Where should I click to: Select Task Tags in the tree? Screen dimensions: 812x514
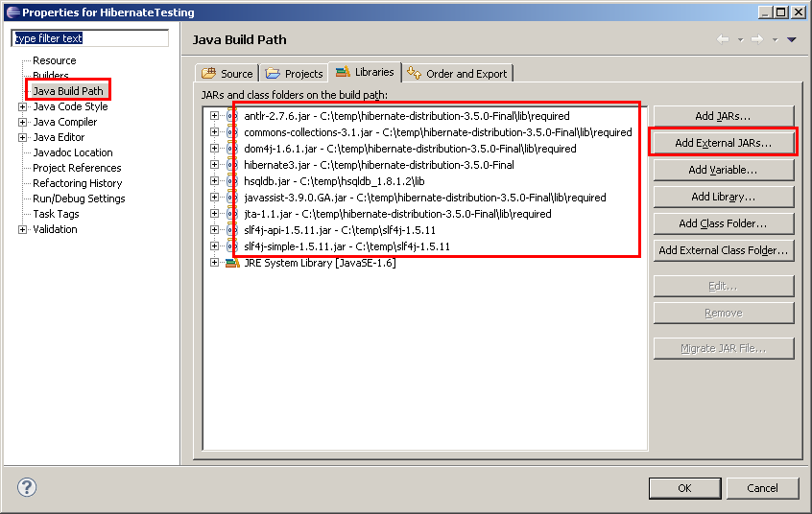click(x=56, y=214)
